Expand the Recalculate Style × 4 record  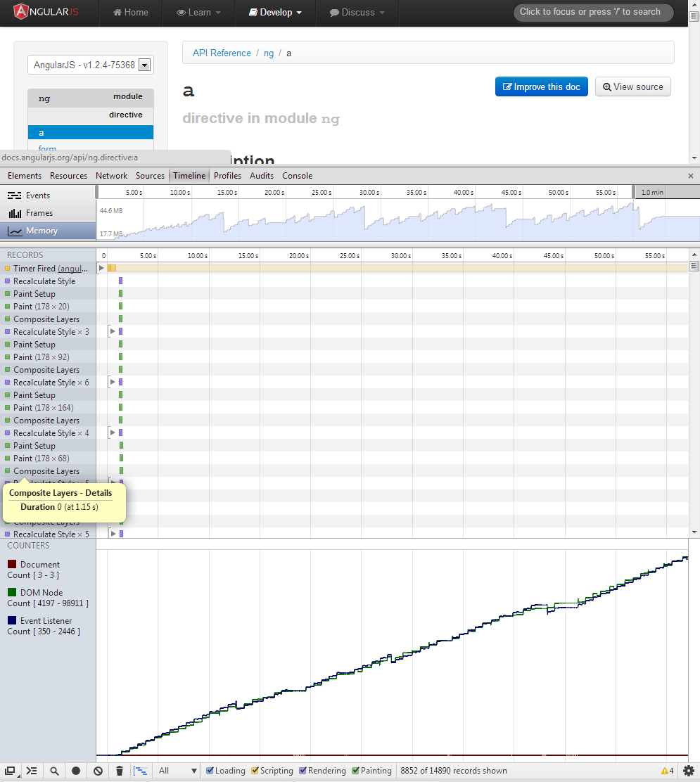click(x=113, y=432)
